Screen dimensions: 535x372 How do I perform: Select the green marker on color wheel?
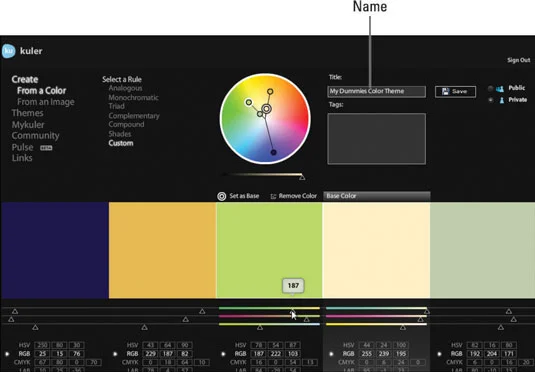(249, 102)
